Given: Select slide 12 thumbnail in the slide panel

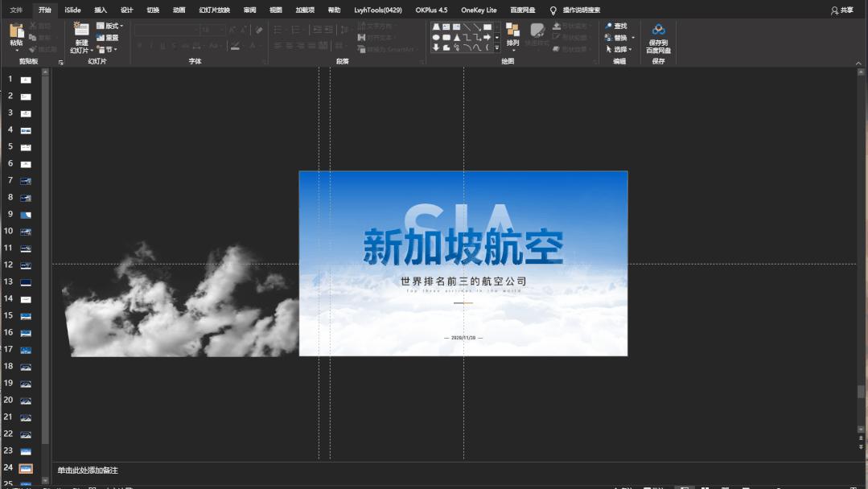Looking at the screenshot, I should point(24,265).
